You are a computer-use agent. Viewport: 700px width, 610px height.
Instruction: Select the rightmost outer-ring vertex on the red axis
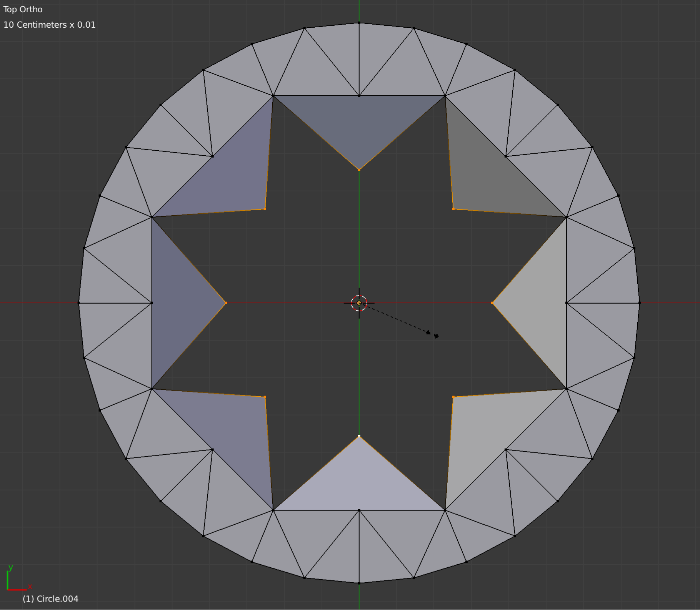(640, 303)
